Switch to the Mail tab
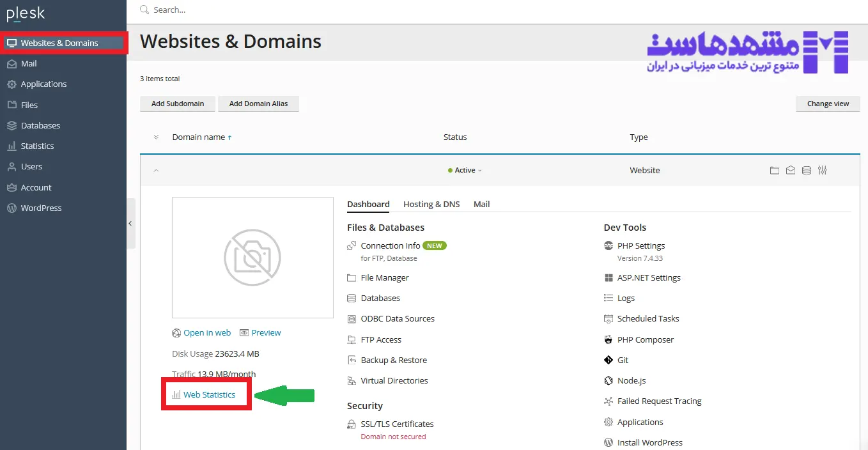The height and width of the screenshot is (450, 868). click(481, 204)
